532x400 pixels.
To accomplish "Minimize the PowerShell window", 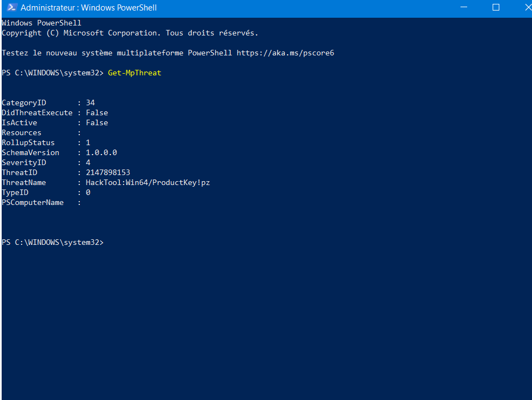I will pyautogui.click(x=463, y=7).
